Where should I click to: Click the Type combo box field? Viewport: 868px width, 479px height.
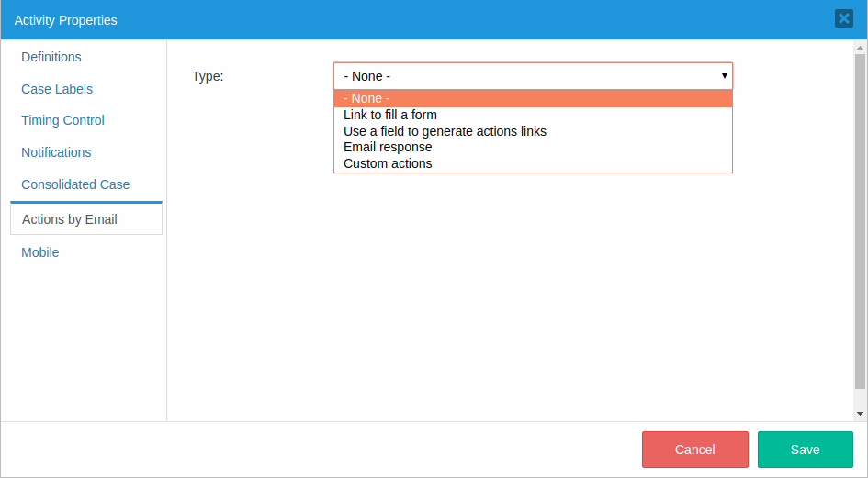(x=524, y=76)
